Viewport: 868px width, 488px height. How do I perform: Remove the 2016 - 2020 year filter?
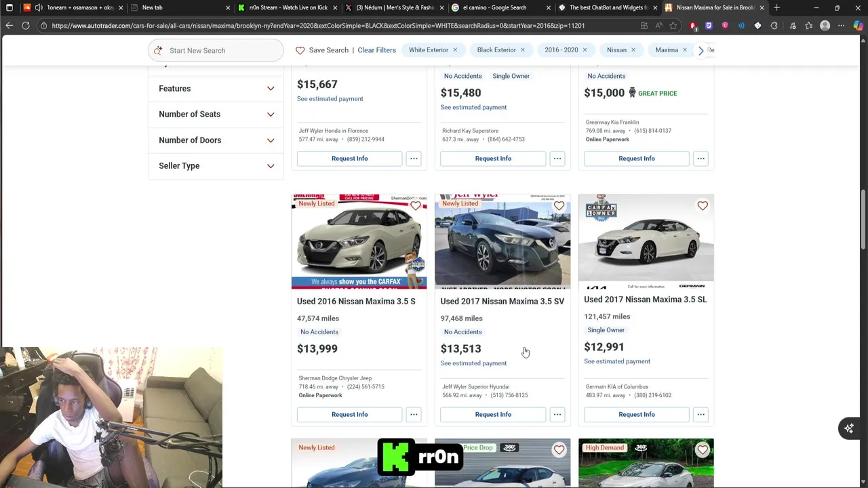click(x=585, y=50)
